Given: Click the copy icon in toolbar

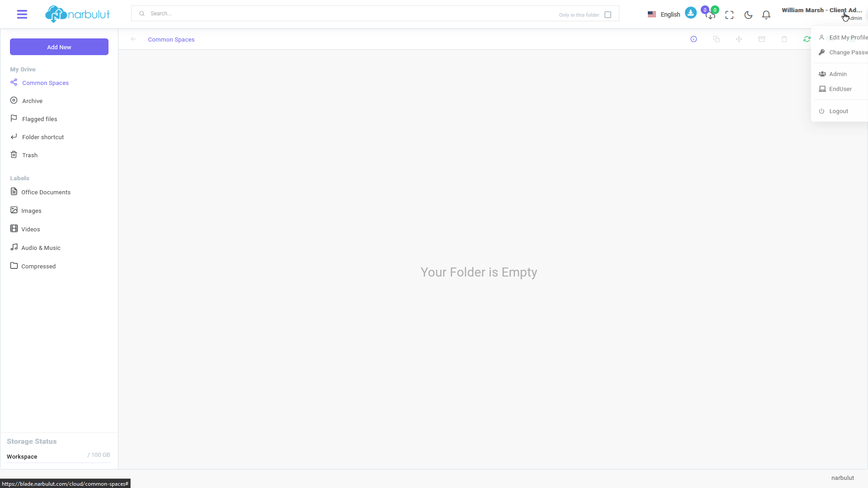Looking at the screenshot, I should [716, 39].
